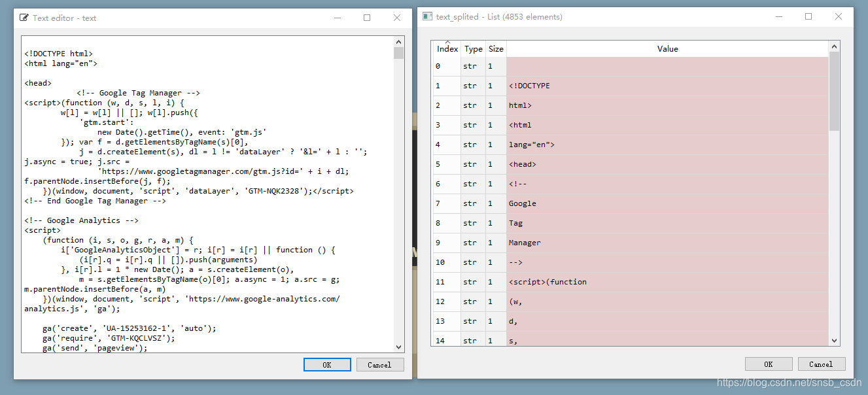The height and width of the screenshot is (395, 868).
Task: Select the 'Google' value cell at index 7
Action: (667, 203)
